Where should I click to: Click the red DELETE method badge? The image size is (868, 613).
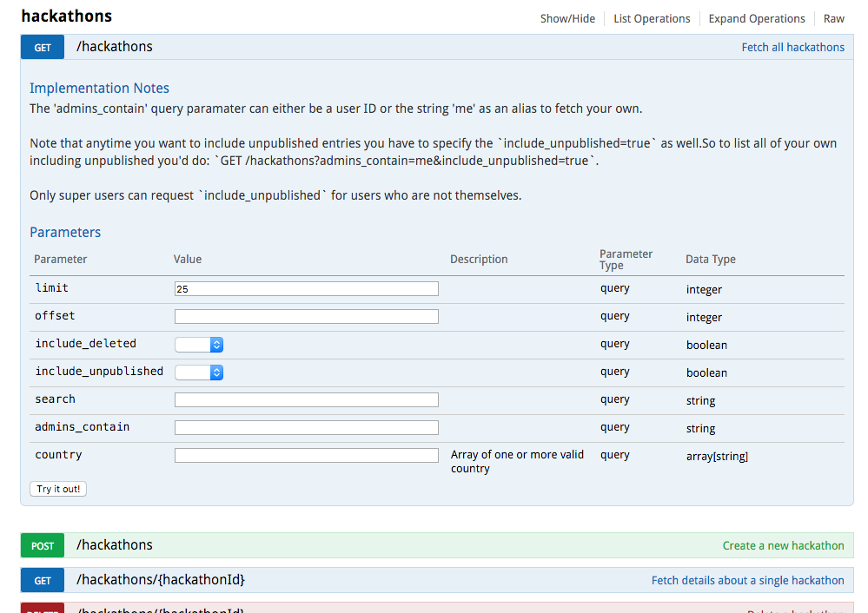click(x=43, y=609)
